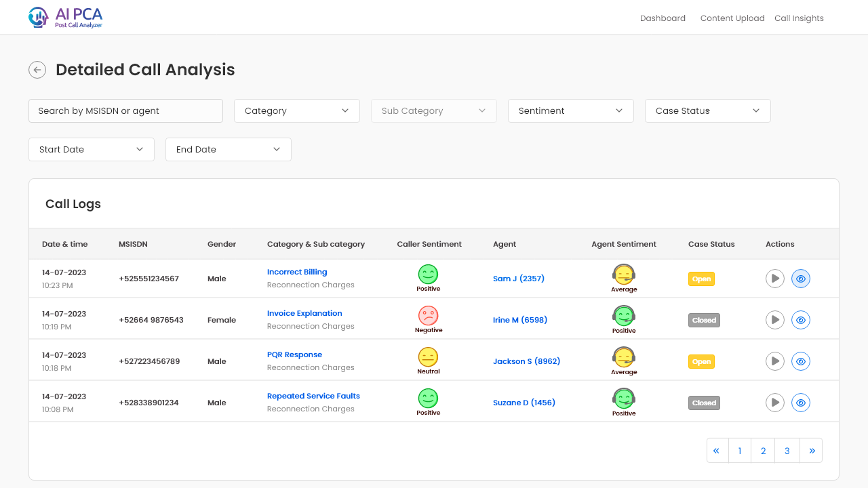Click the positive caller sentiment face for +528338901234

pyautogui.click(x=428, y=399)
